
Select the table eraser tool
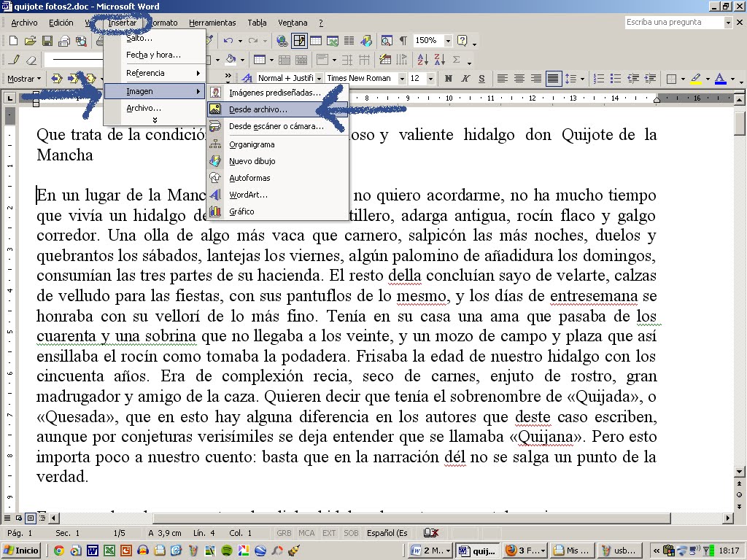(x=31, y=60)
